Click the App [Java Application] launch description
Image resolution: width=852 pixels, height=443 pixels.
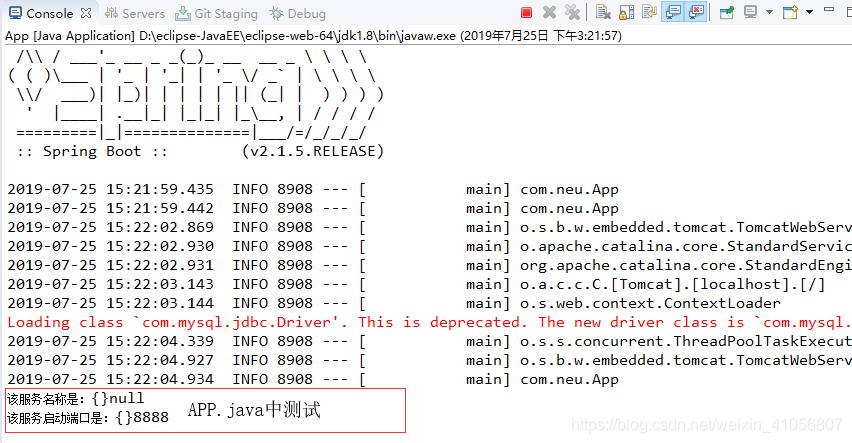(x=314, y=36)
